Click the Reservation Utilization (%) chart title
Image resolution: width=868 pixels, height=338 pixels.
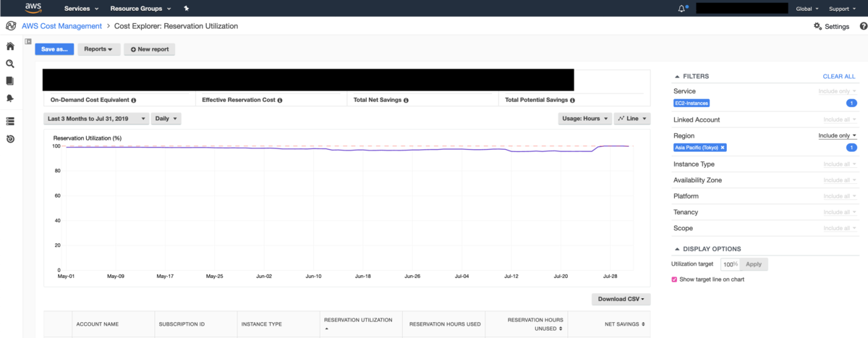coord(87,138)
